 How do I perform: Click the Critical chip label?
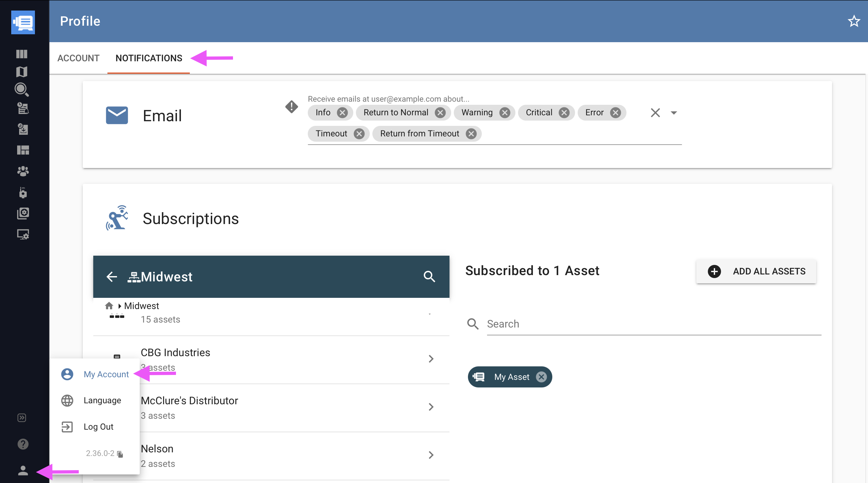coord(539,112)
